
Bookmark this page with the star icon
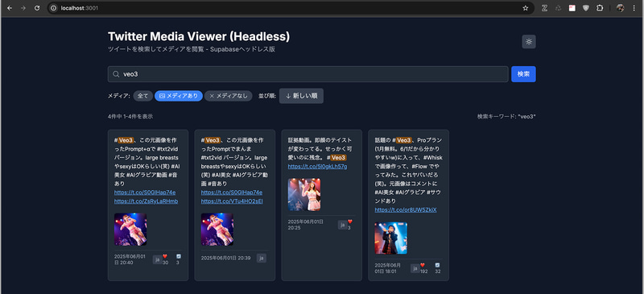coord(526,8)
